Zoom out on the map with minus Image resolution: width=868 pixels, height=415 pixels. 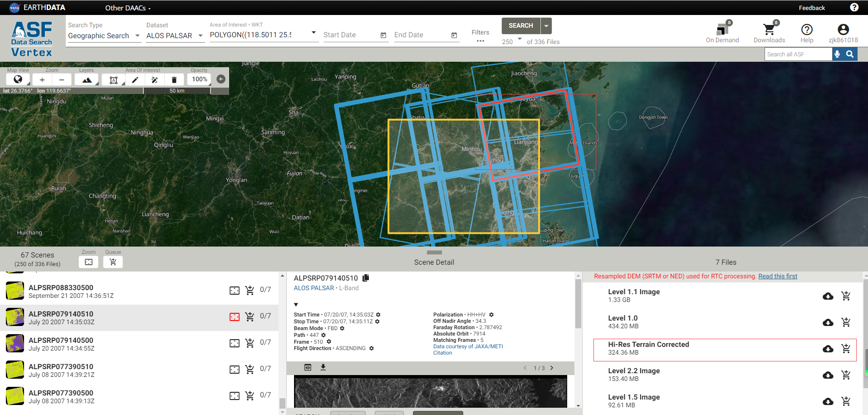tap(62, 79)
